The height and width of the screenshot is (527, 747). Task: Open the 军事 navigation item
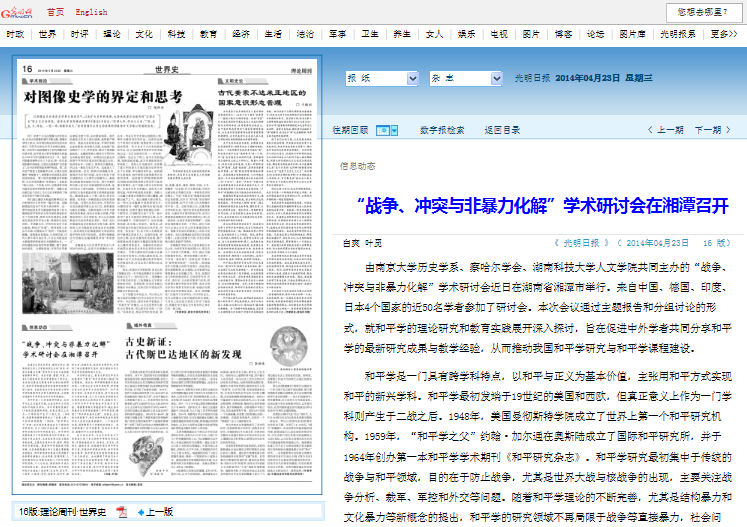pos(338,34)
